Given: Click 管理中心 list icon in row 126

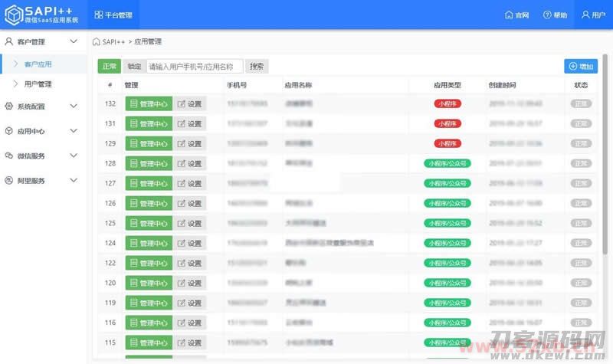Looking at the screenshot, I should click(x=133, y=203).
